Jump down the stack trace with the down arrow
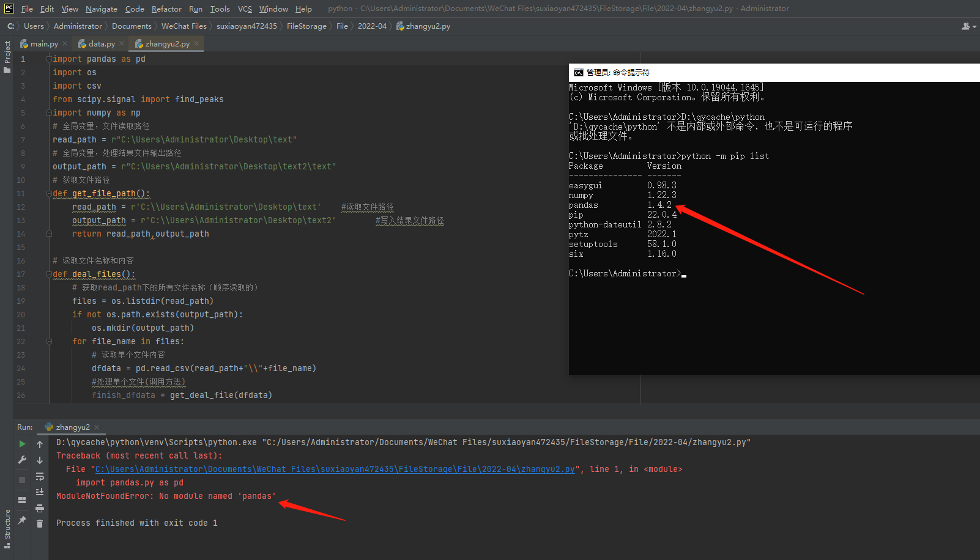Screen dimensions: 980x560 [x=40, y=460]
